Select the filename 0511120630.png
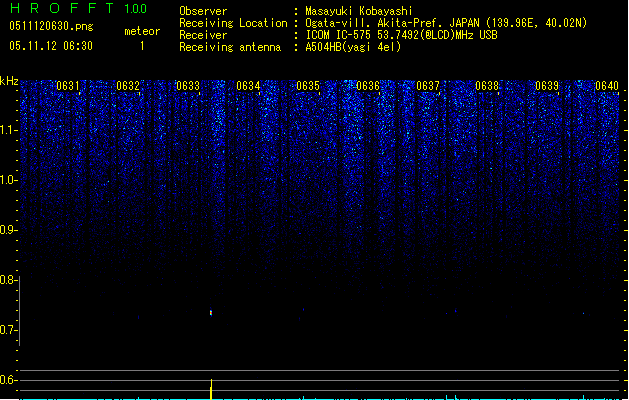 [x=51, y=26]
